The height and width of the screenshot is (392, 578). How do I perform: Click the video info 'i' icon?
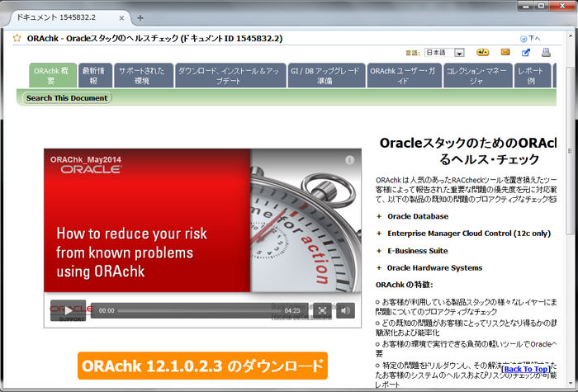point(349,160)
